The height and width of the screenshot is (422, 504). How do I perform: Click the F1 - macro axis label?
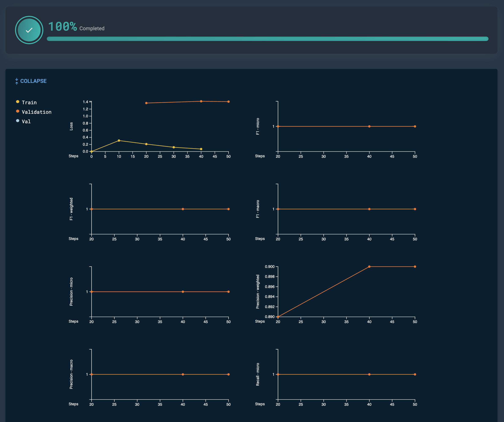pyautogui.click(x=258, y=209)
